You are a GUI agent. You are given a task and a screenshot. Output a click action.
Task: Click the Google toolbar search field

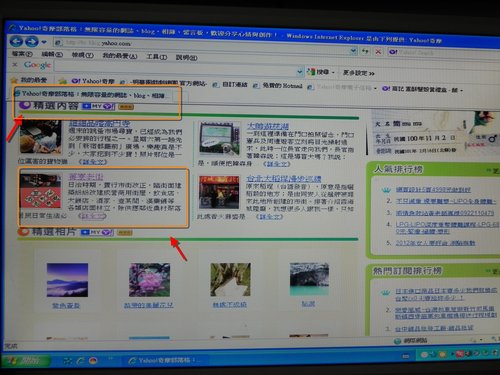[x=175, y=68]
